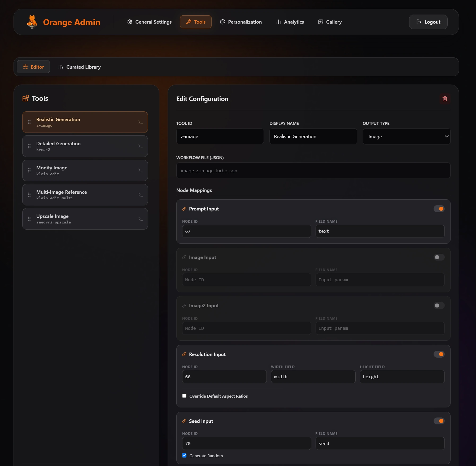Viewport: 476px width, 466px height.
Task: Delete configuration with the red trash icon
Action: 445,99
